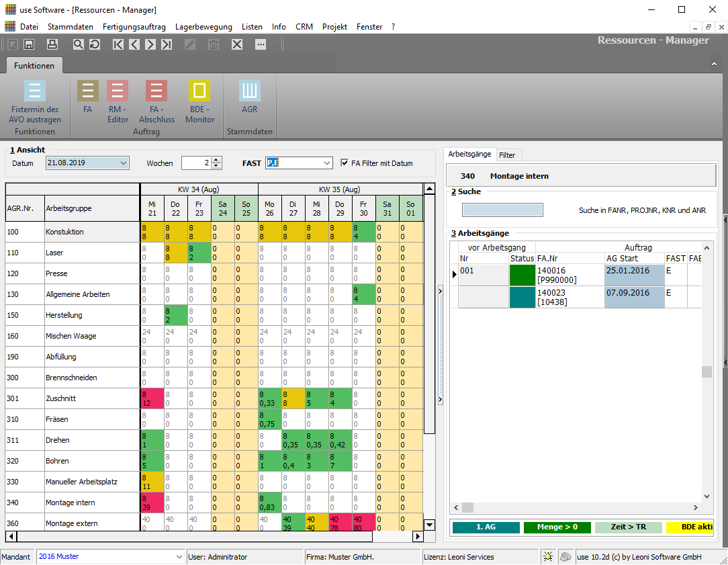Decrease Wochen value with down stepper

coord(216,166)
